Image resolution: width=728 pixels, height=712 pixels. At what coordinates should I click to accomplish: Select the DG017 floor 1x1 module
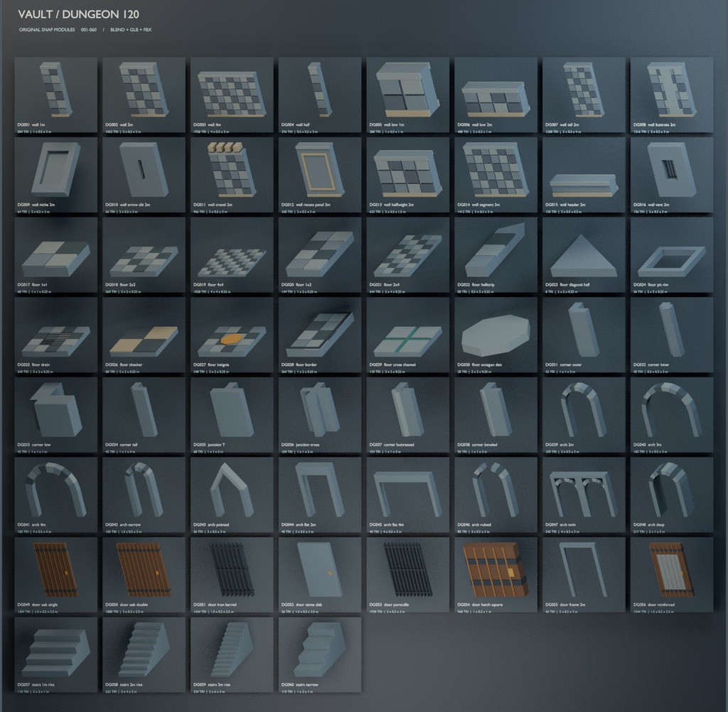(56, 255)
